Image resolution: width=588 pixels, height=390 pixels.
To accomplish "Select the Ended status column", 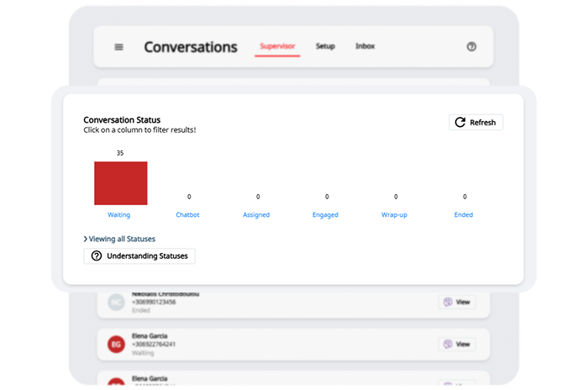I will 464,215.
